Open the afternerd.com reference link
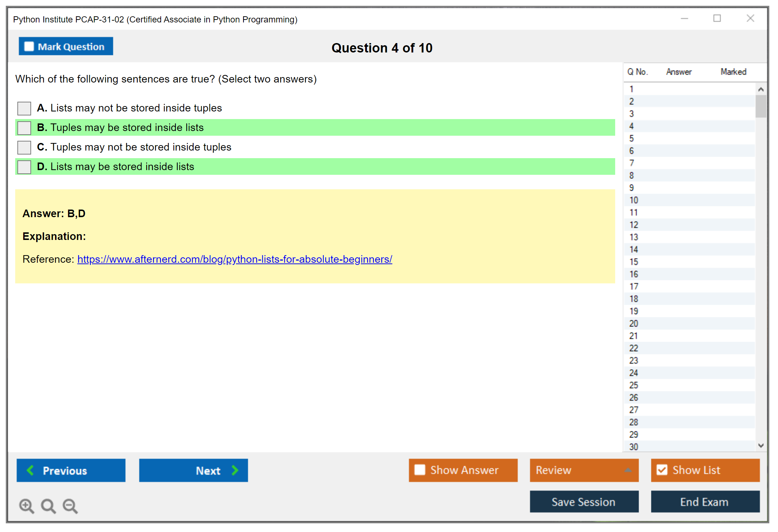The height and width of the screenshot is (532, 778). (234, 259)
